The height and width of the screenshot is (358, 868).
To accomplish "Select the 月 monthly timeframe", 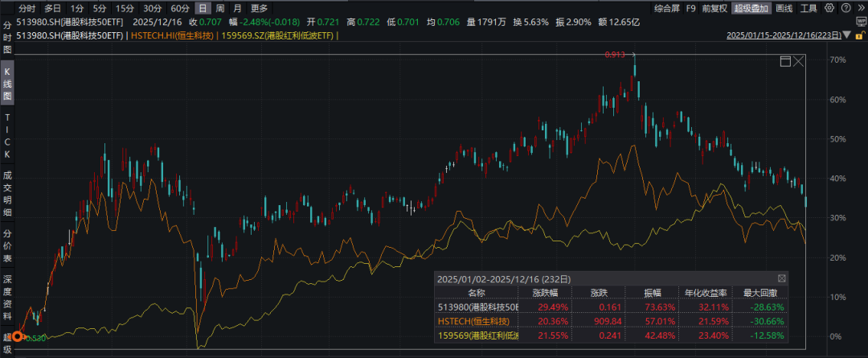I will pos(237,8).
